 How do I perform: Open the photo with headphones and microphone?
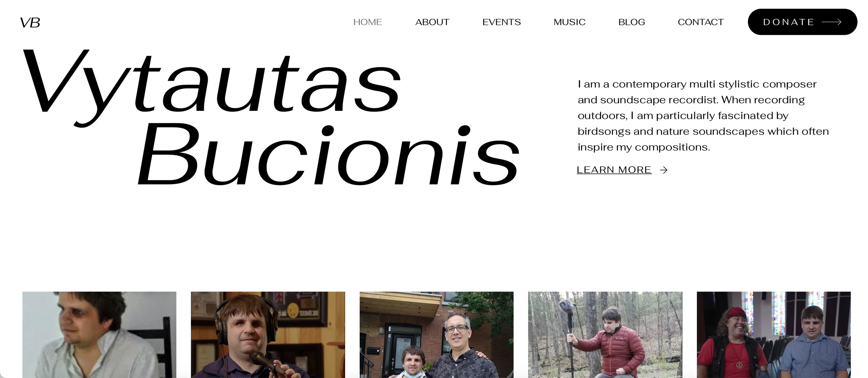click(x=268, y=335)
